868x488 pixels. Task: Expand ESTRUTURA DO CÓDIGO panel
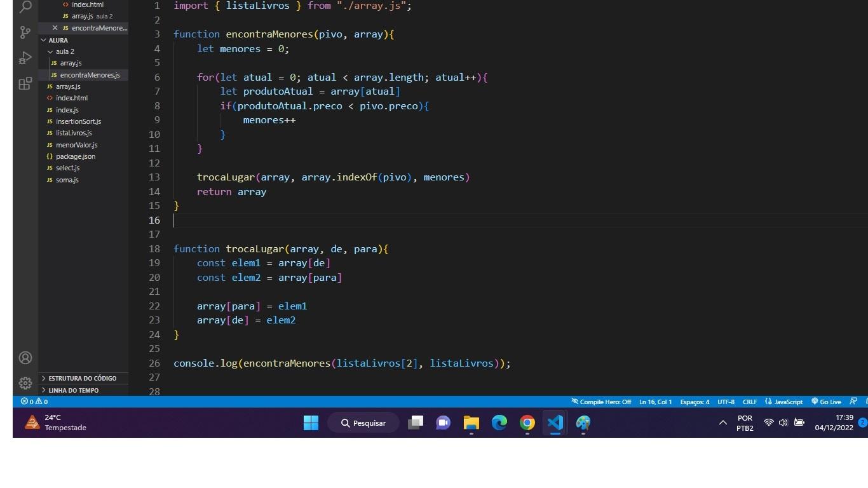click(x=83, y=378)
